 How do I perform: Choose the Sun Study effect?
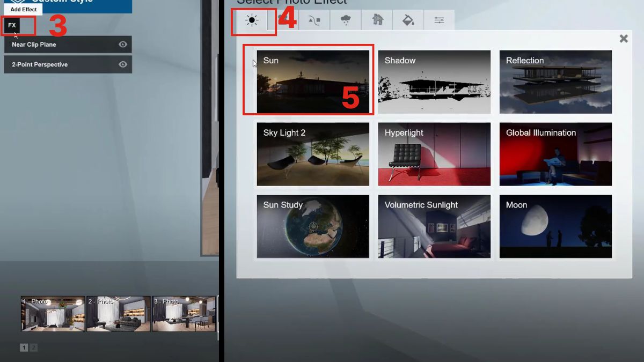313,226
